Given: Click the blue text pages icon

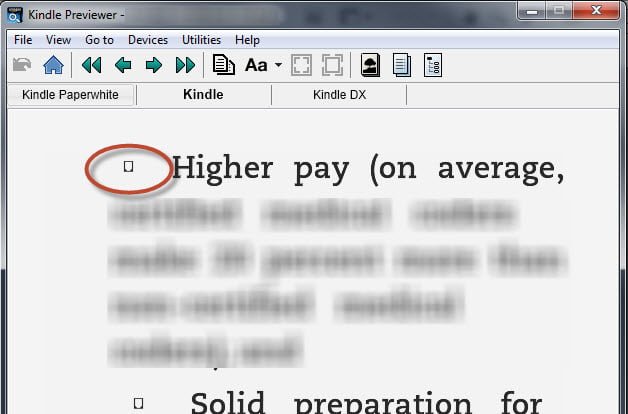Looking at the screenshot, I should tap(402, 65).
